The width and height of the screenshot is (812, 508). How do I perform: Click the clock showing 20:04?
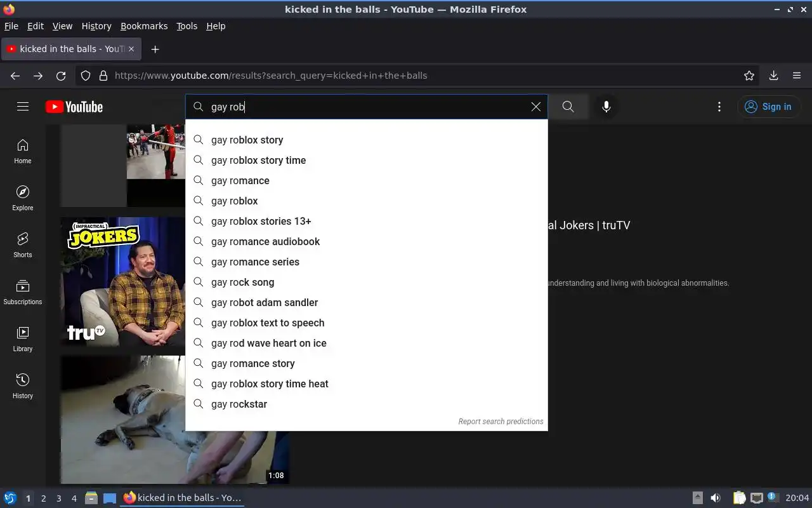pyautogui.click(x=797, y=498)
